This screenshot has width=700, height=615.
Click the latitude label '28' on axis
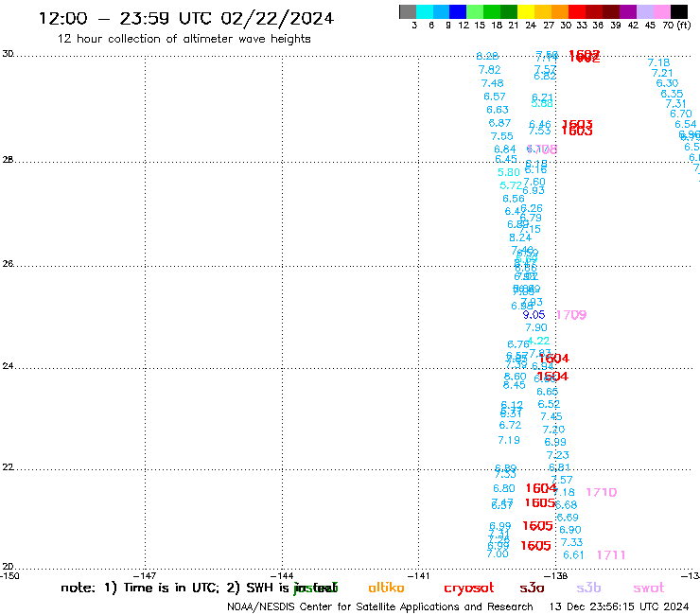(8, 160)
